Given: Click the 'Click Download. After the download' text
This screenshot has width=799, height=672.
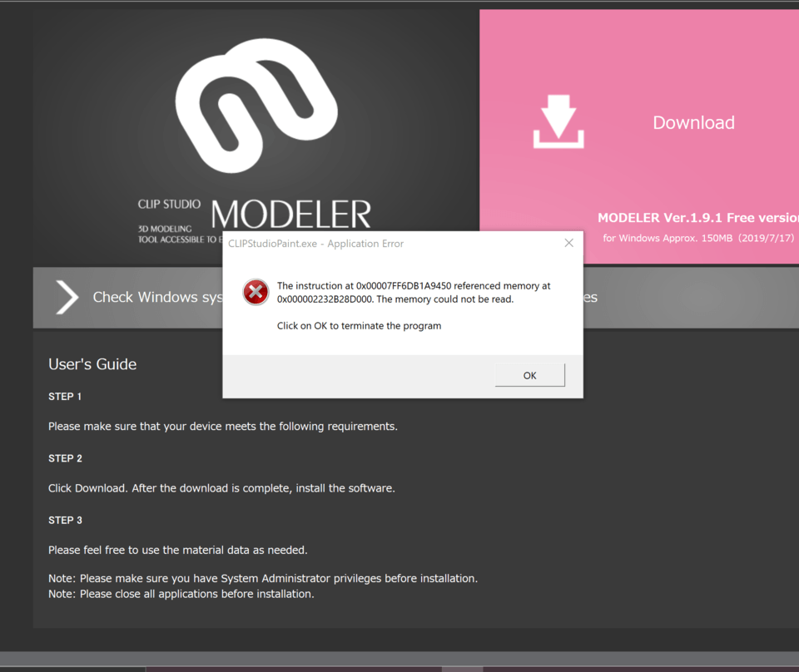Looking at the screenshot, I should (221, 488).
